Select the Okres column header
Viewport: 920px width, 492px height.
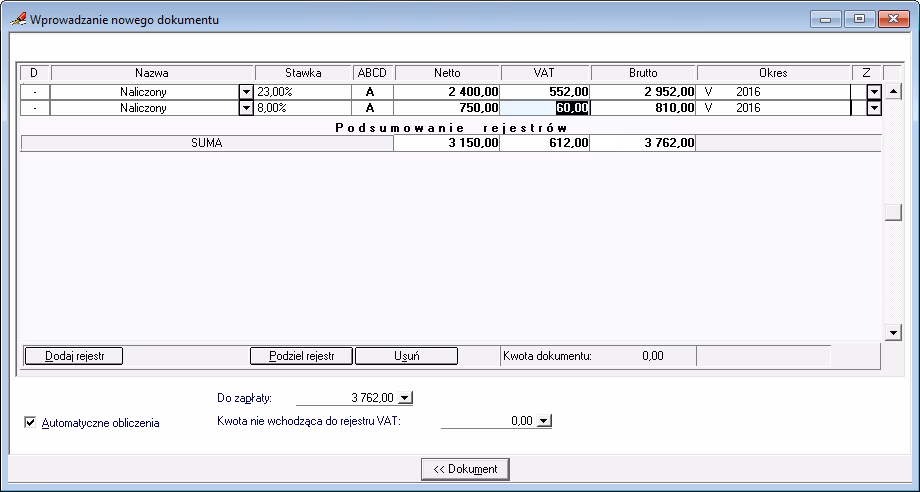(773, 73)
